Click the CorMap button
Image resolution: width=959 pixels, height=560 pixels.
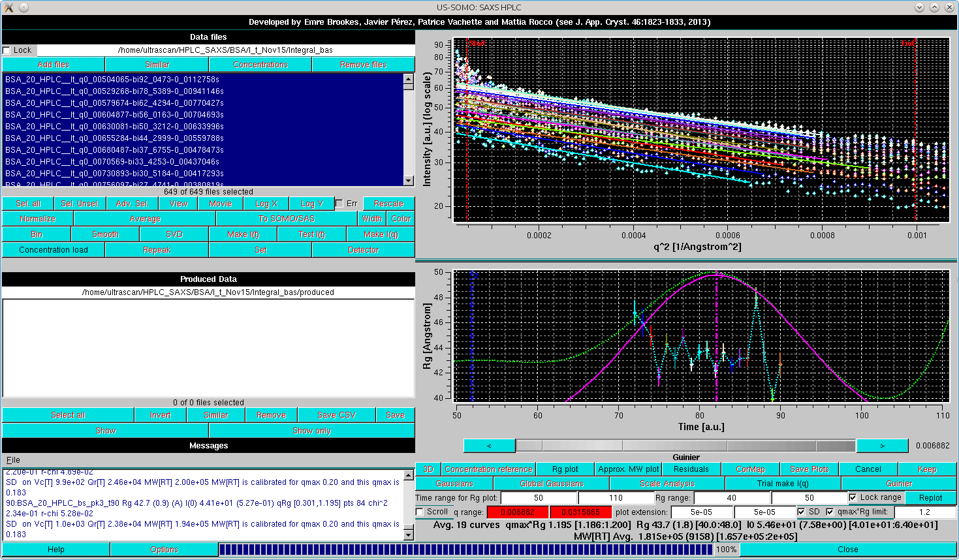[751, 469]
